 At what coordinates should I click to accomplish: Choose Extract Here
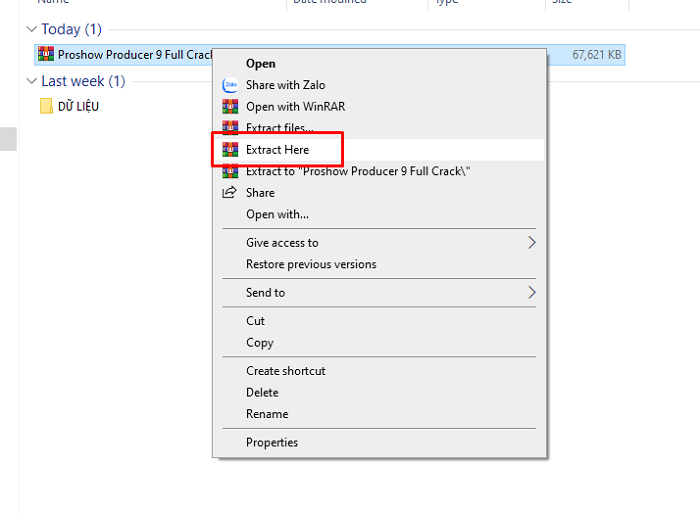[379, 150]
